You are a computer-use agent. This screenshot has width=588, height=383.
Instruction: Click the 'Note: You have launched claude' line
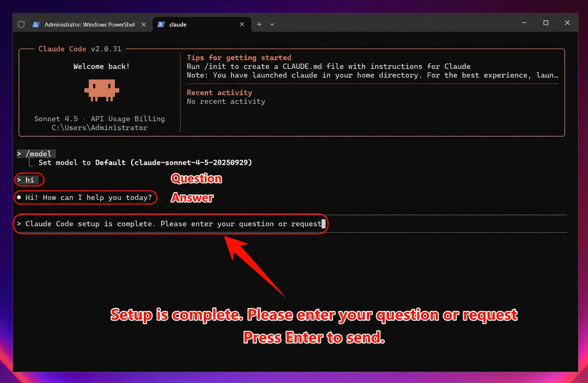pyautogui.click(x=372, y=75)
